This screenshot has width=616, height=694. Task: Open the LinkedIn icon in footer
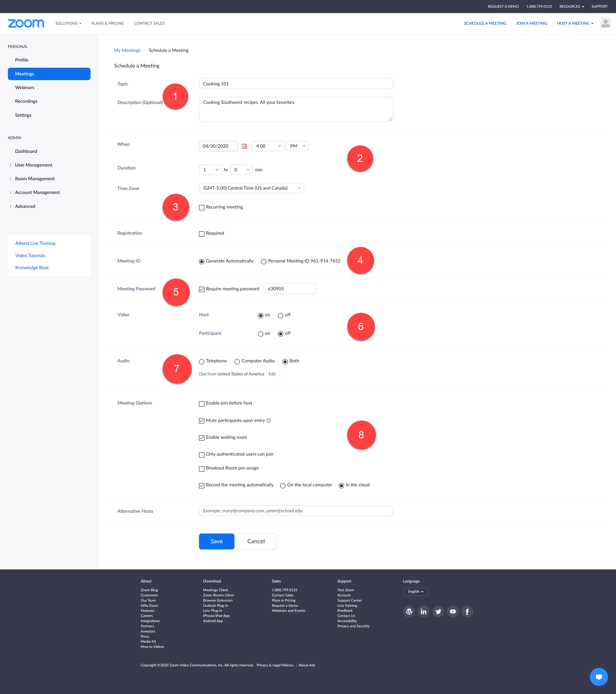pos(423,612)
